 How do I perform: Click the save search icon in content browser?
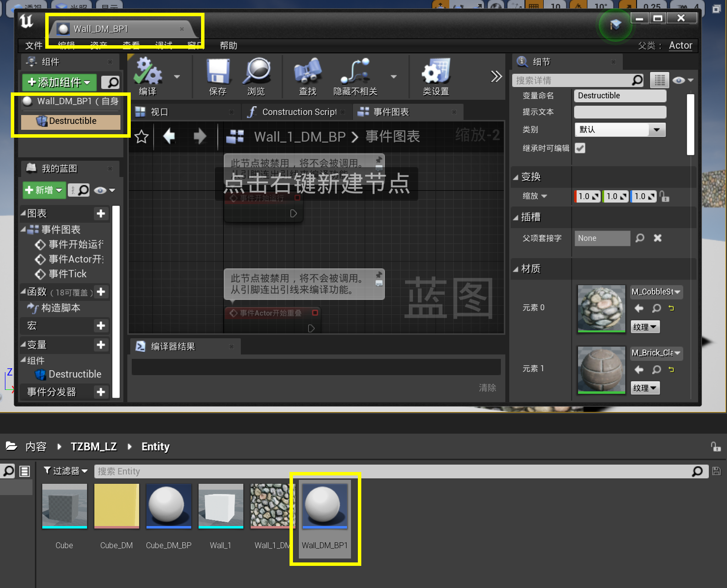717,471
